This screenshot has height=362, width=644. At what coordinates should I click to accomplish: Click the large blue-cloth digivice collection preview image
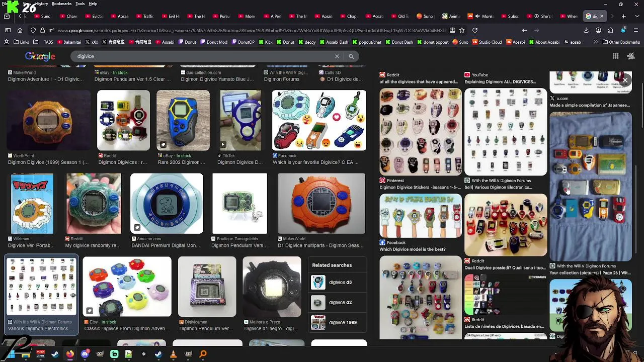pos(591,187)
